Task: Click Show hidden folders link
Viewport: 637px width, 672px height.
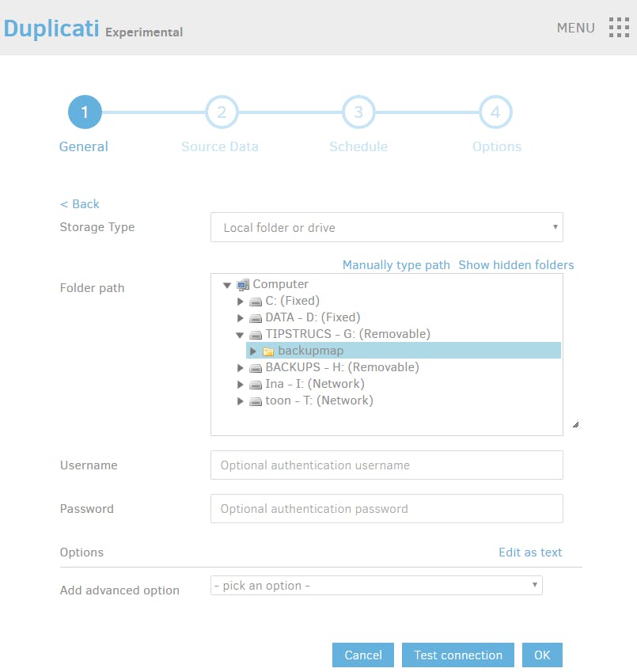Action: [x=516, y=265]
